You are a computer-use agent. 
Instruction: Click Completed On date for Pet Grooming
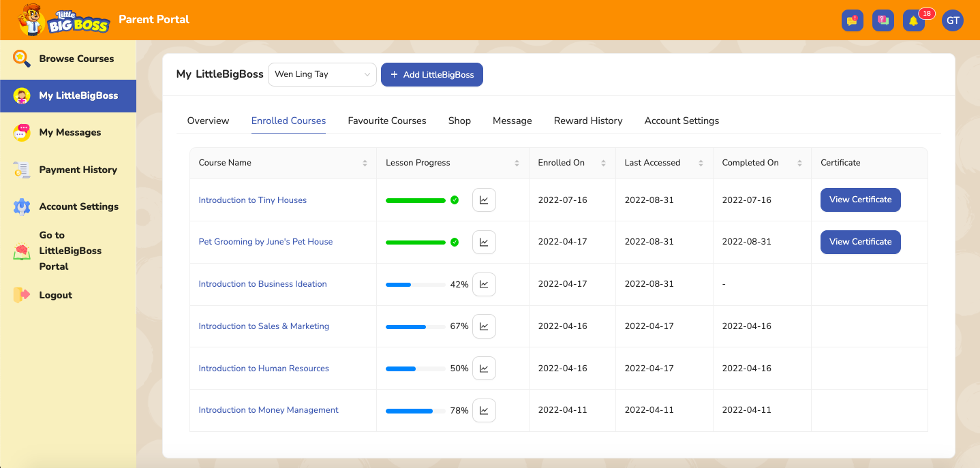point(747,242)
